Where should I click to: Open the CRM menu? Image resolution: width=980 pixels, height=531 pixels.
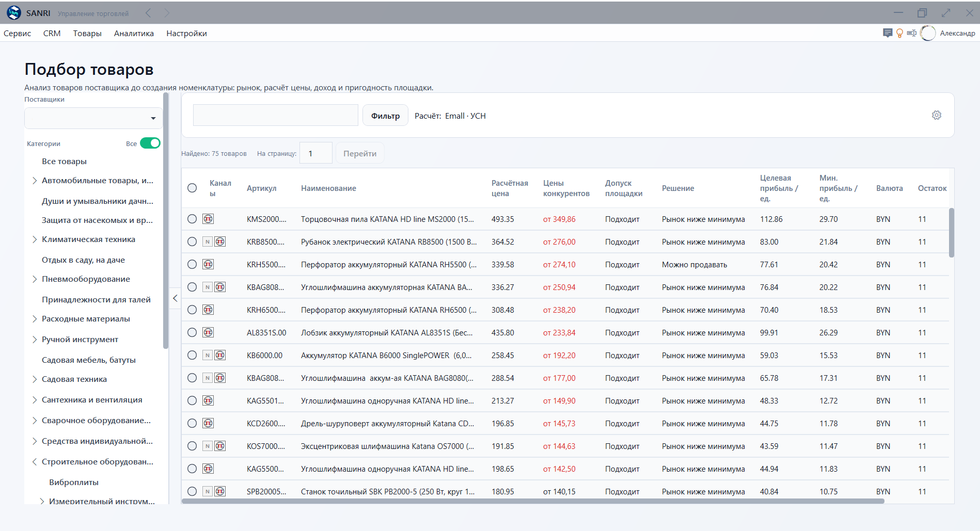[x=52, y=33]
